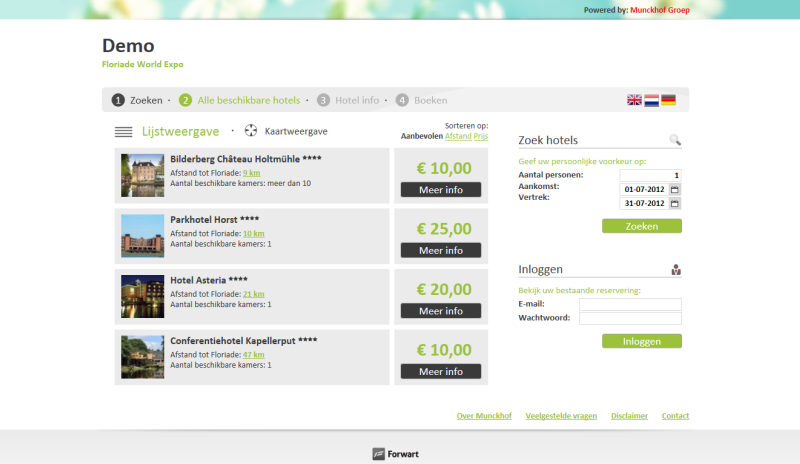Click the E-mail input field

point(630,304)
